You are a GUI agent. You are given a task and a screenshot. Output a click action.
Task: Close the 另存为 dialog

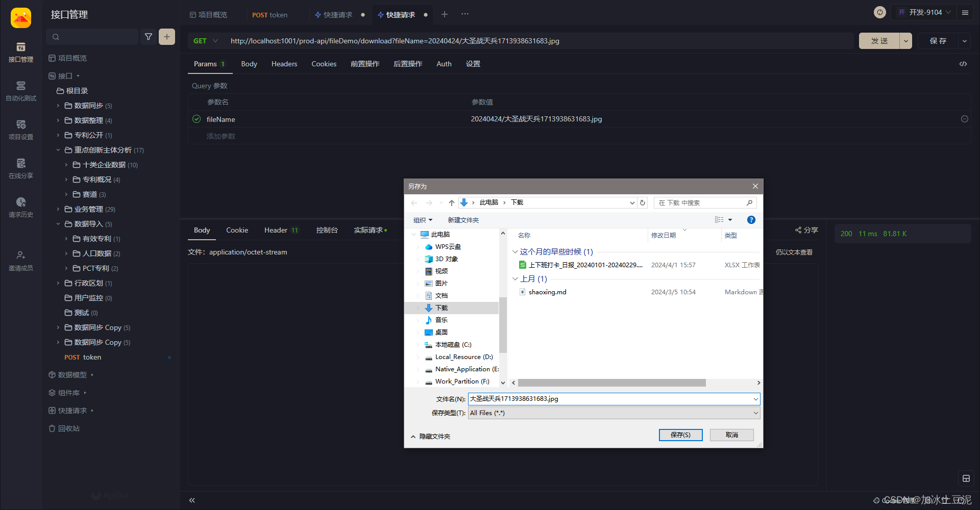[755, 186]
